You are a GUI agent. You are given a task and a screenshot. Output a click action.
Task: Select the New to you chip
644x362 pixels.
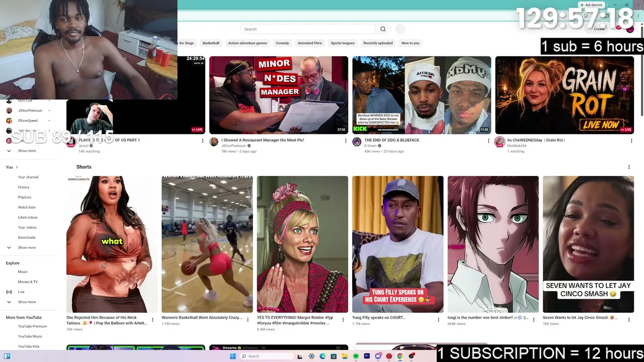pos(410,43)
